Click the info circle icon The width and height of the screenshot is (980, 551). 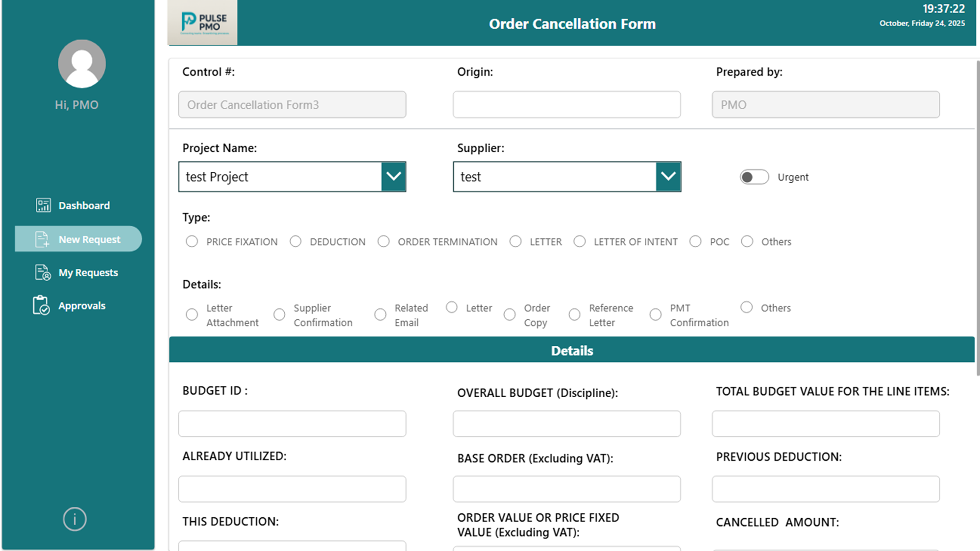click(74, 519)
